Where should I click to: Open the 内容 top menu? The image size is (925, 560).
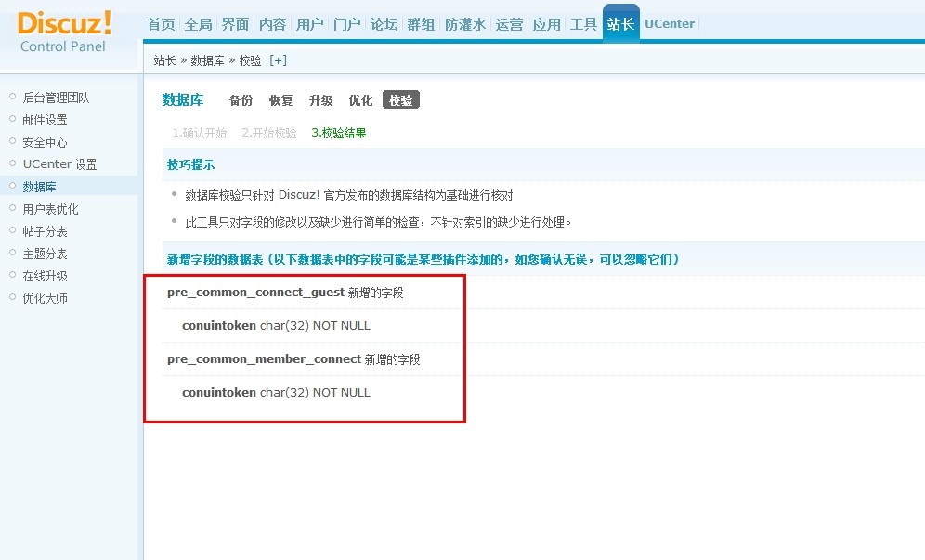coord(272,24)
